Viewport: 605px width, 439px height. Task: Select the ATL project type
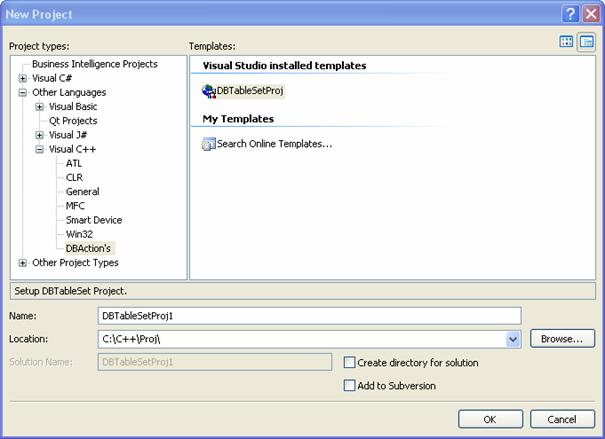tap(74, 164)
